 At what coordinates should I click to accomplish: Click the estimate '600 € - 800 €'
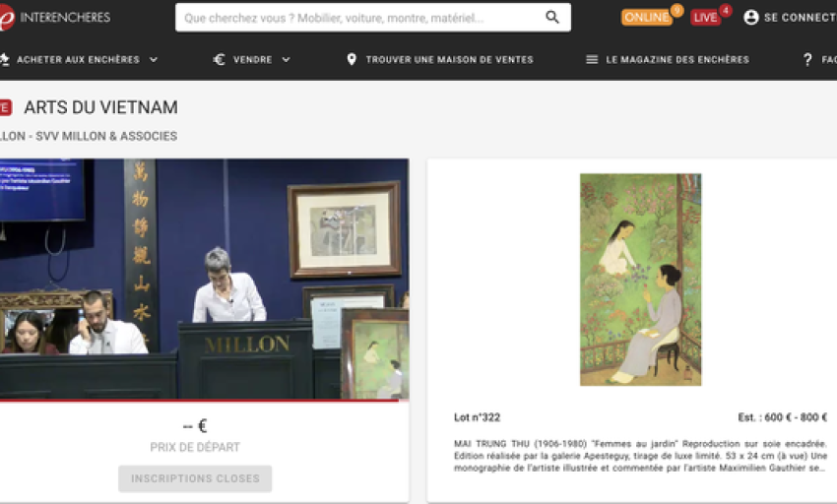796,417
